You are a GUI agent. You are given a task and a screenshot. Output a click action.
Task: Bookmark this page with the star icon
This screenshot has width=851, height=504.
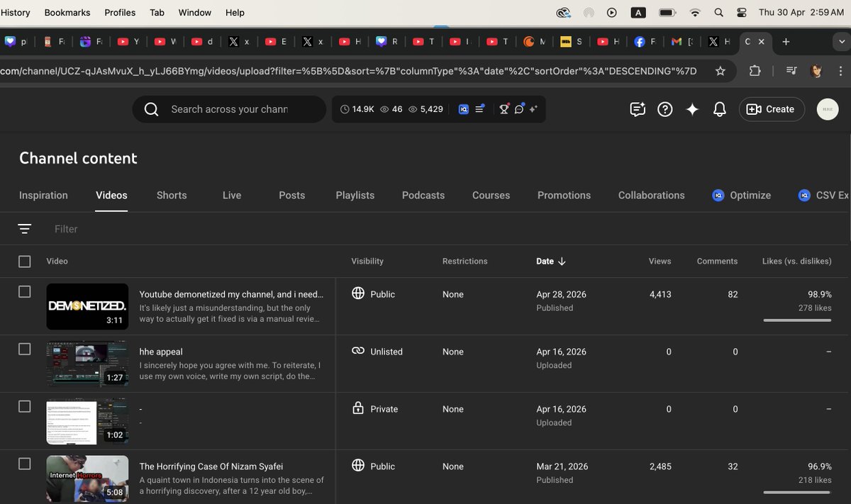click(721, 71)
